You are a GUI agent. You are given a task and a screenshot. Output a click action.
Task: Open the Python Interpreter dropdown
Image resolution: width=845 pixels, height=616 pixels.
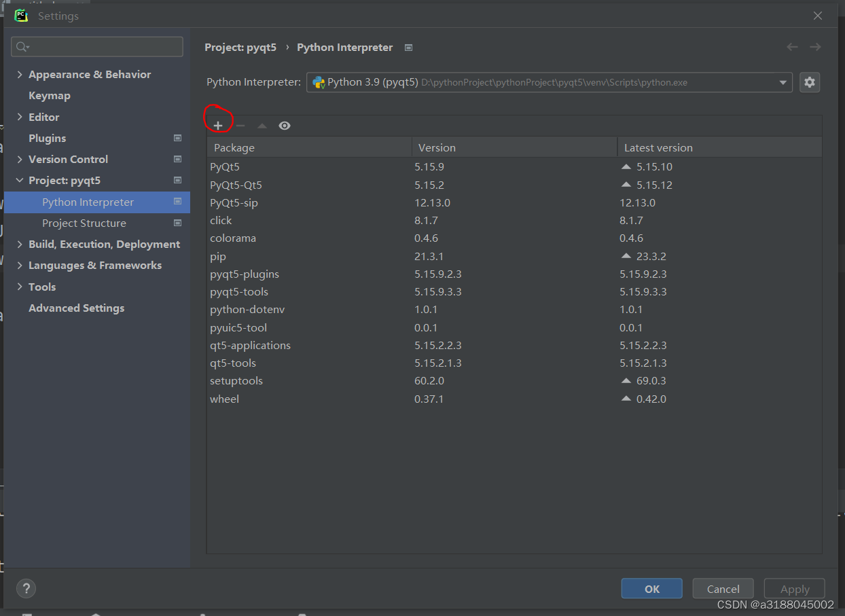[x=549, y=82]
